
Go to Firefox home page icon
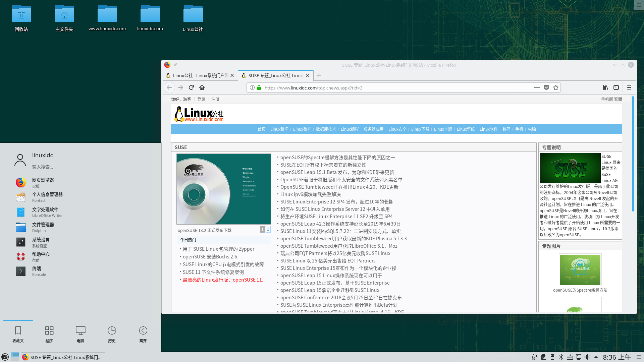click(x=202, y=87)
